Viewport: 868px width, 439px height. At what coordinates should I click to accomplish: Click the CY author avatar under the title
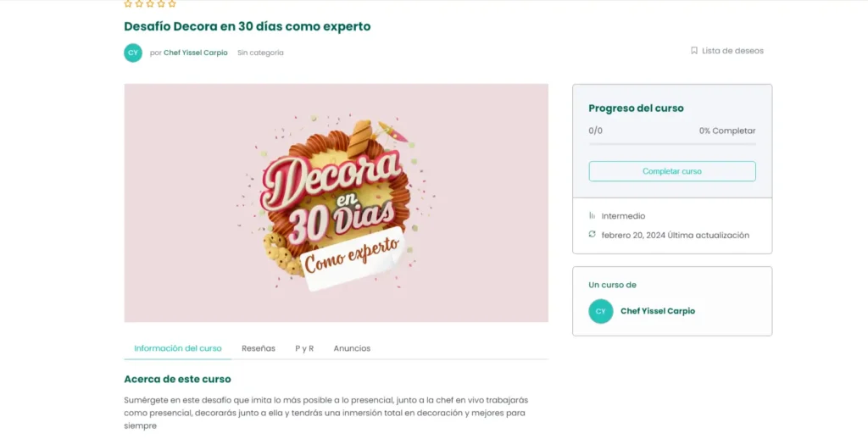click(133, 53)
